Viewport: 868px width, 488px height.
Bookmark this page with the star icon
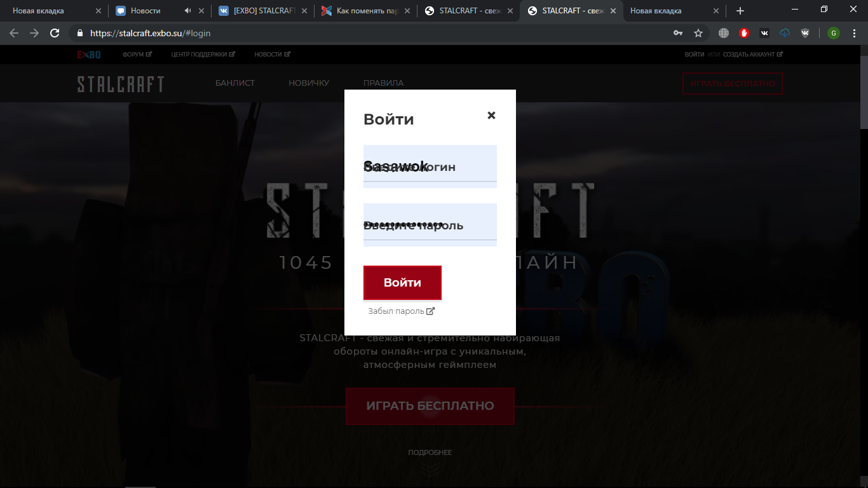pos(698,33)
